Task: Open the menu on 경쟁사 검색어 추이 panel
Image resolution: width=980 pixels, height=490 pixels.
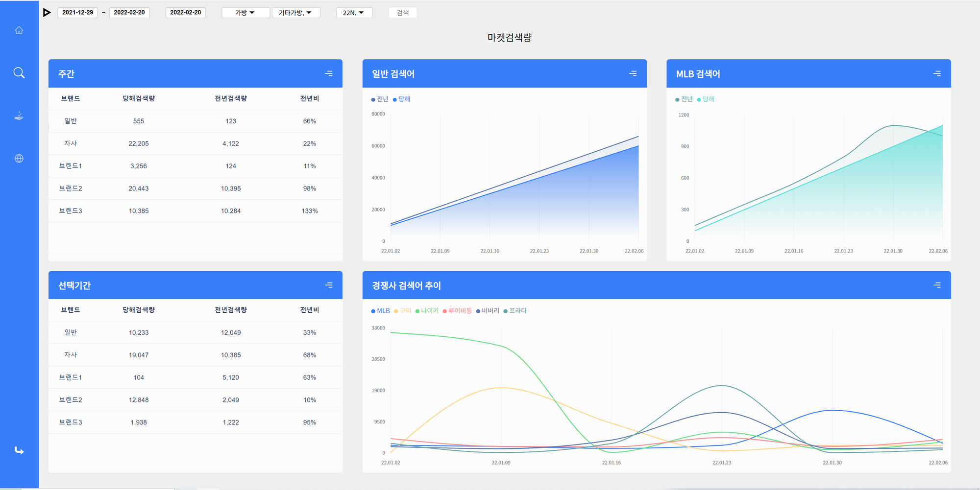Action: pos(937,285)
